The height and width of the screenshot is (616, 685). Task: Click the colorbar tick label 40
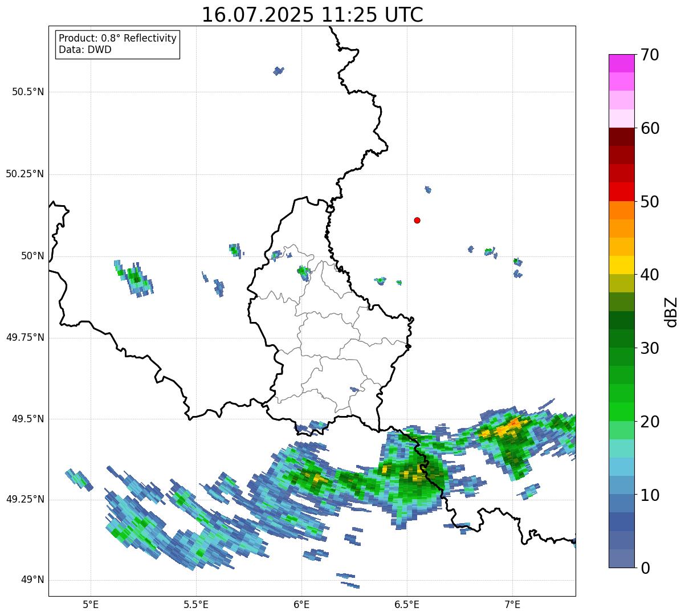tap(650, 275)
